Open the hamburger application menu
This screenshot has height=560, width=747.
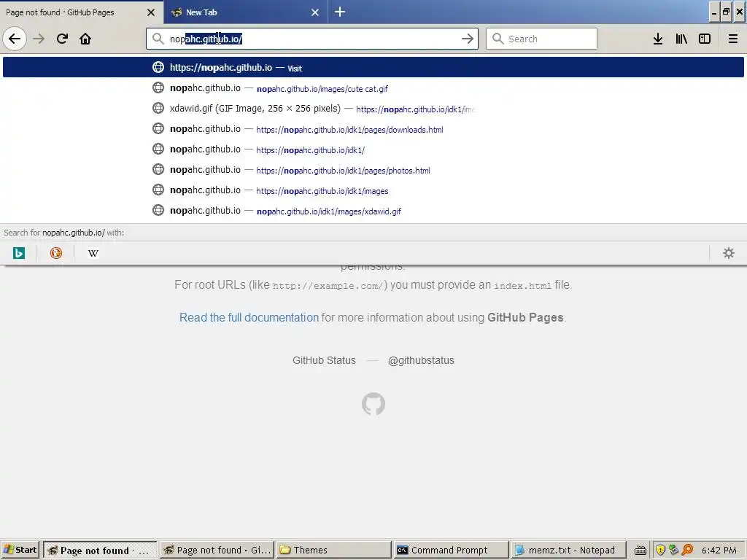tap(732, 39)
